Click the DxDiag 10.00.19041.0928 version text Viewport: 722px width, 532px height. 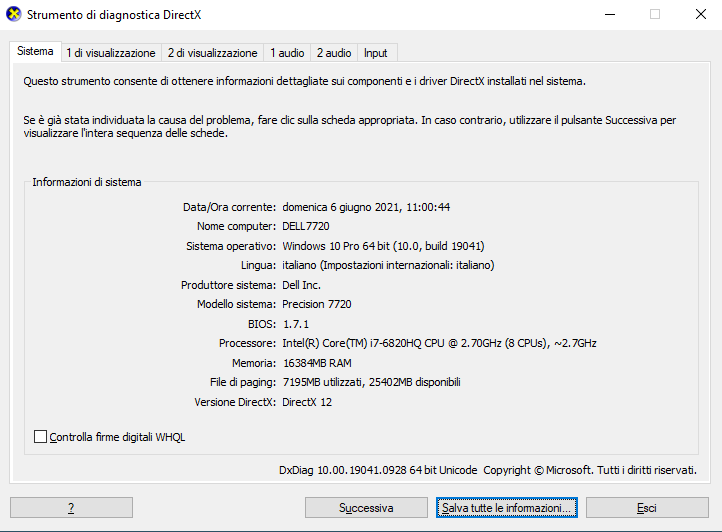pos(378,470)
